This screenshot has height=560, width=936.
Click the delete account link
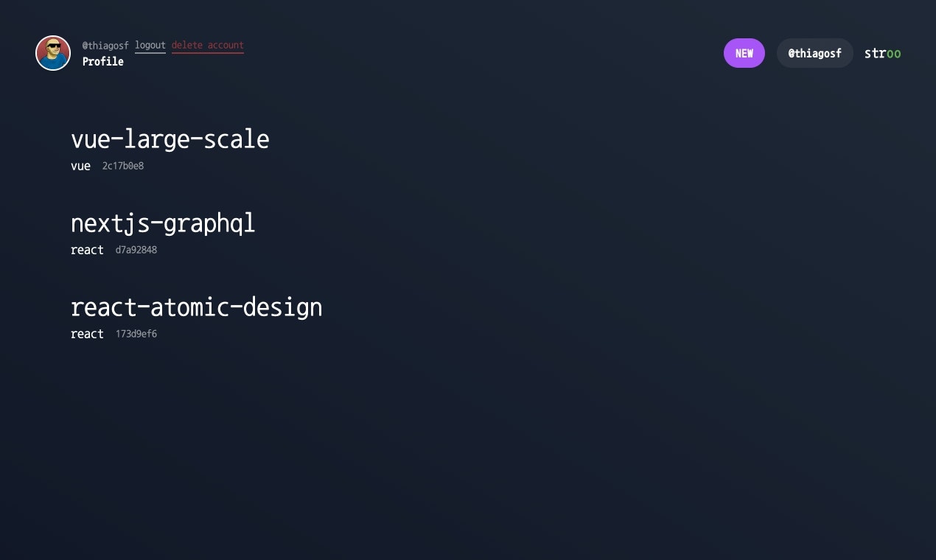click(x=208, y=46)
